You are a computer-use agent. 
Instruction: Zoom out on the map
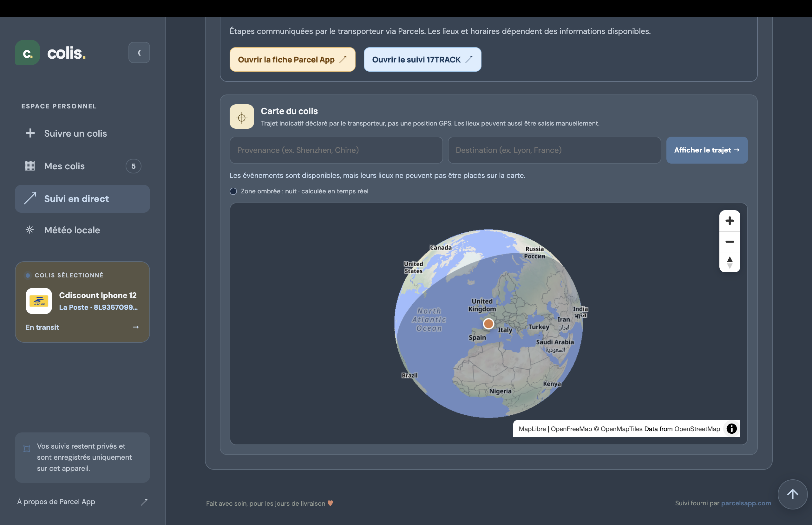(730, 242)
